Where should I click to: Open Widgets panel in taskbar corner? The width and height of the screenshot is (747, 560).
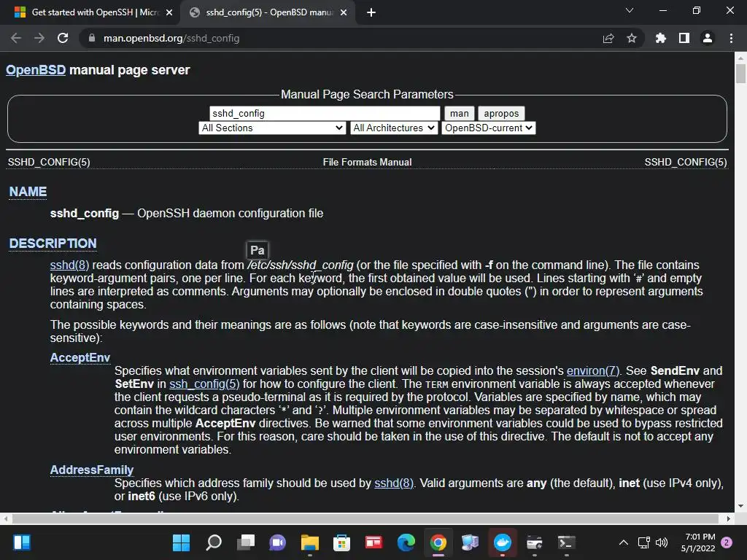pyautogui.click(x=22, y=542)
